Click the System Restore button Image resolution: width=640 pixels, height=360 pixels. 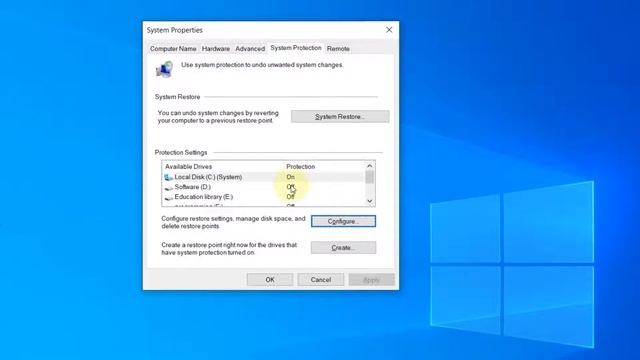point(340,117)
